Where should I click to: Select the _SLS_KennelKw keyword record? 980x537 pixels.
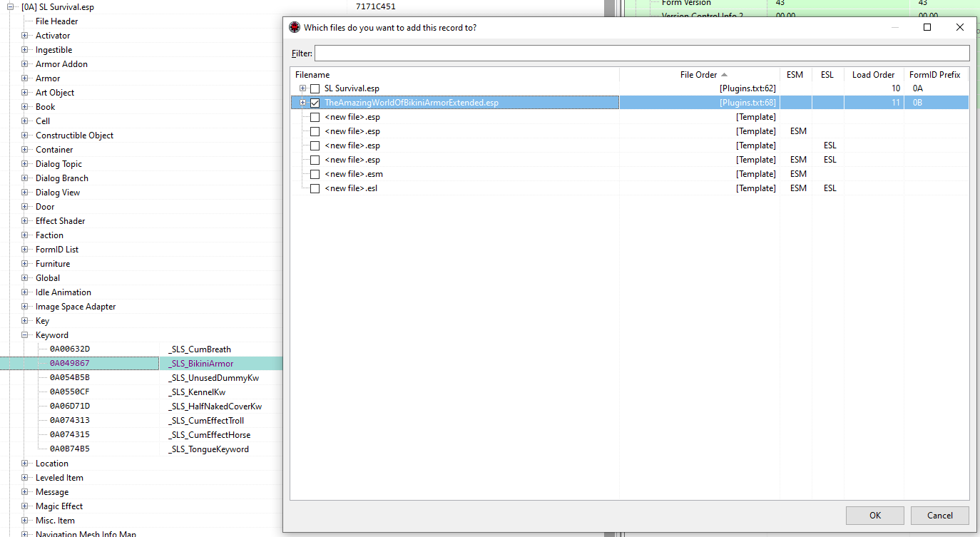tap(196, 392)
